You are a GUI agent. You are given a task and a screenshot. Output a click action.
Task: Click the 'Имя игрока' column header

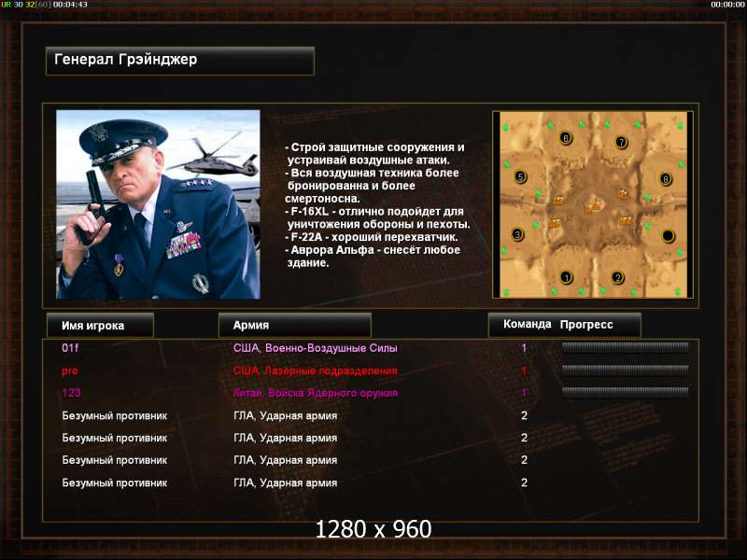tap(100, 325)
